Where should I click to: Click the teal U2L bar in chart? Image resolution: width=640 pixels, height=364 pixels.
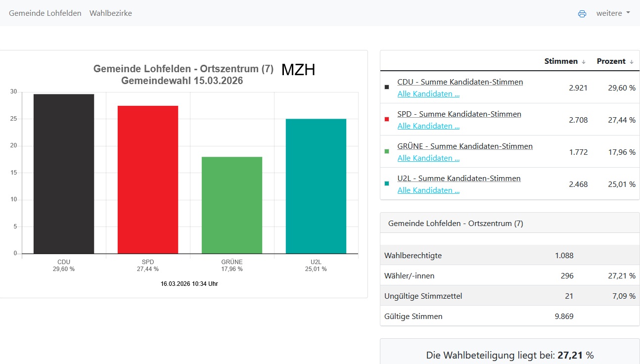316,186
